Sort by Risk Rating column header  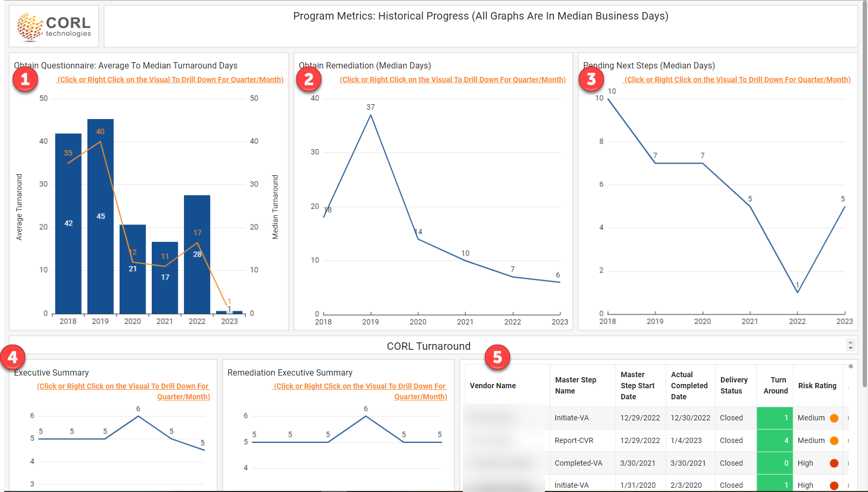817,386
